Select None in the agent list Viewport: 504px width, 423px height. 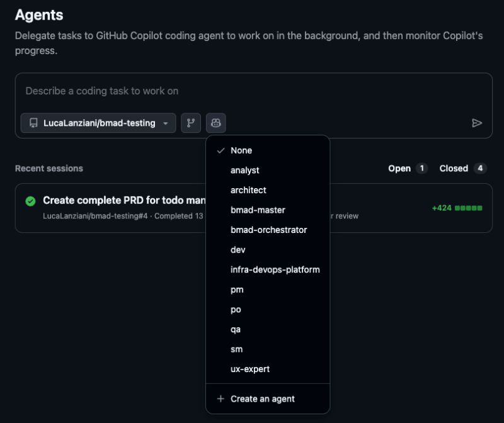coord(241,150)
